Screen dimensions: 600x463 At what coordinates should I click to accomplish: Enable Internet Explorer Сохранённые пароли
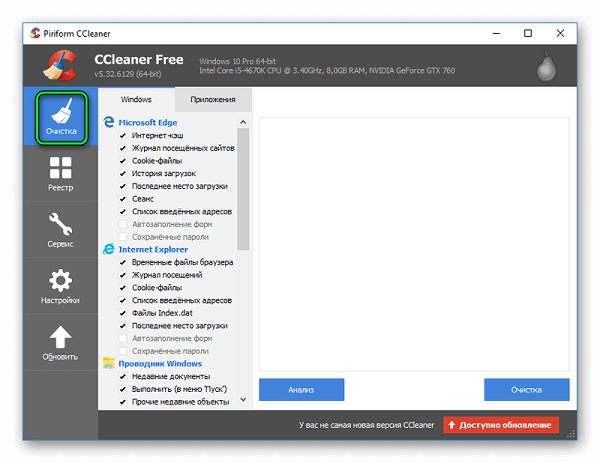(123, 351)
